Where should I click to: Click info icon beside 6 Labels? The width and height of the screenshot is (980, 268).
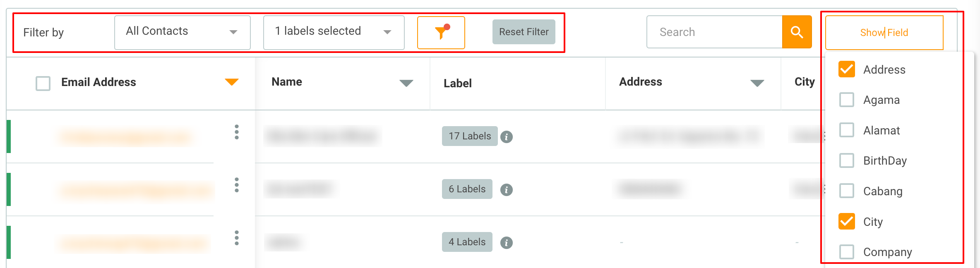pyautogui.click(x=506, y=190)
